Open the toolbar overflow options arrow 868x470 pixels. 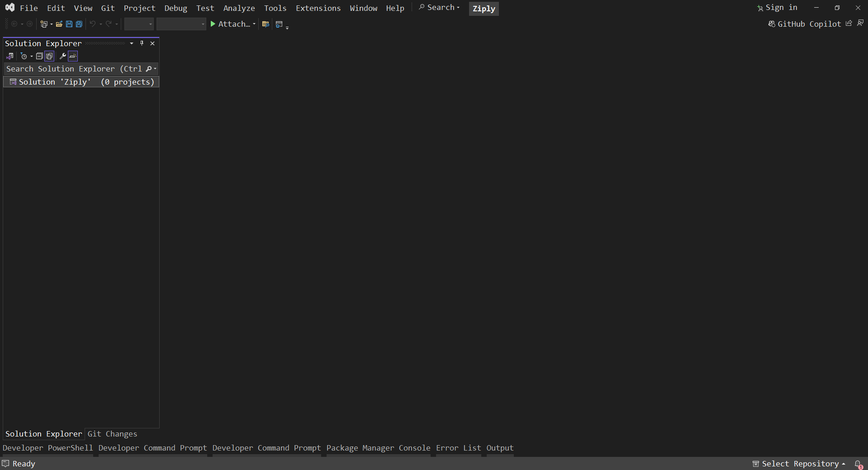pyautogui.click(x=287, y=27)
